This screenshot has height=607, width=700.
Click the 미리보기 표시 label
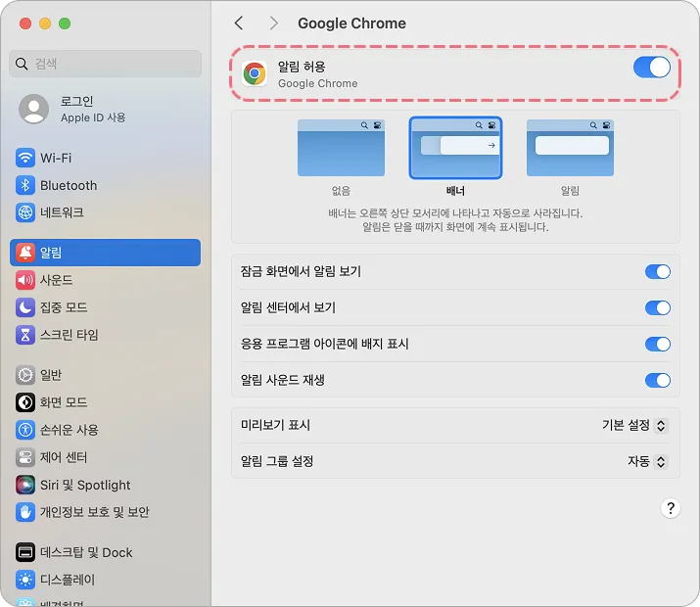275,425
